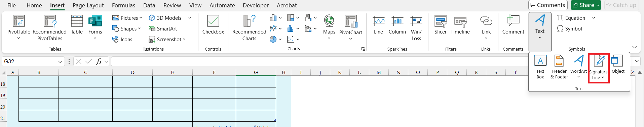Screen dimensions: 644x127
Task: Click the Insert Function fx button
Action: [x=99, y=61]
